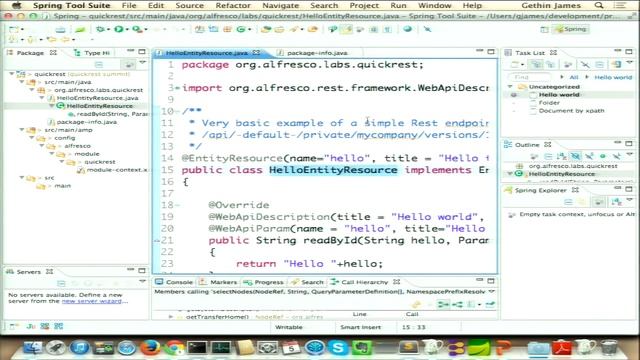
Task: Click the Open Perspective icon beside Spring
Action: [544, 29]
